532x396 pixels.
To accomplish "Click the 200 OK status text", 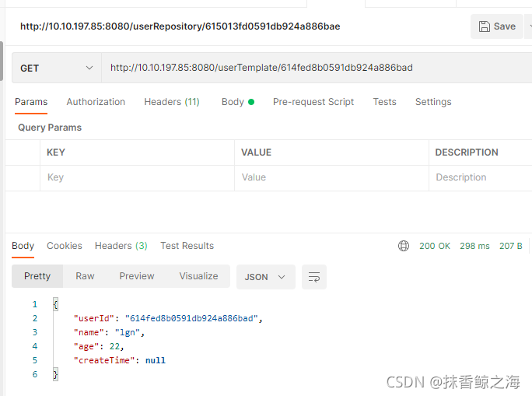I will click(435, 246).
